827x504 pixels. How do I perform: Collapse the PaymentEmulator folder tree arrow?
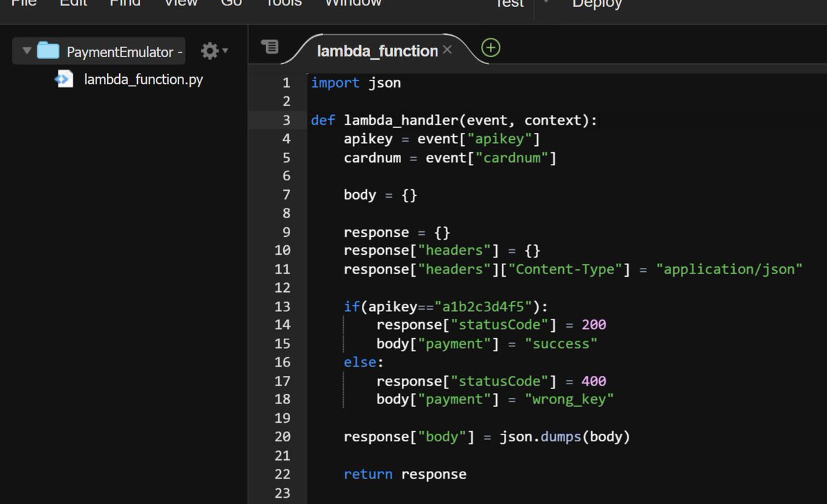click(x=27, y=51)
